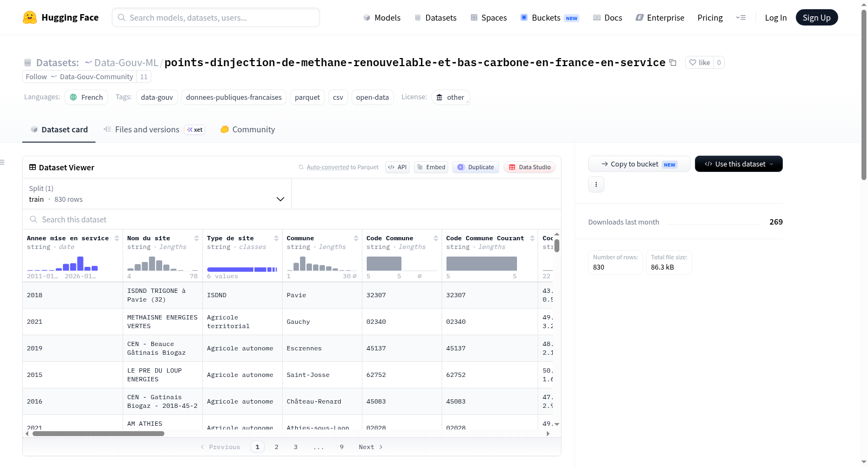Switch to the Files and versions tab
Viewport: 868px width, 467px height.
click(x=154, y=130)
